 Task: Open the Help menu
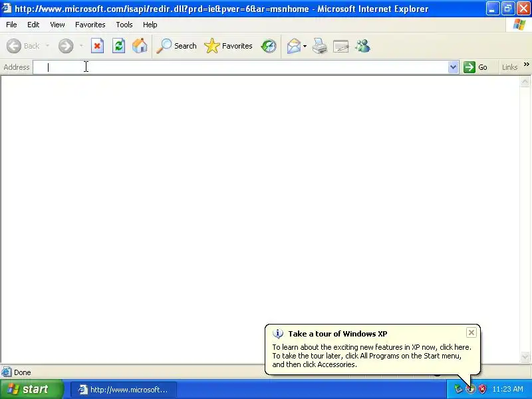[150, 25]
